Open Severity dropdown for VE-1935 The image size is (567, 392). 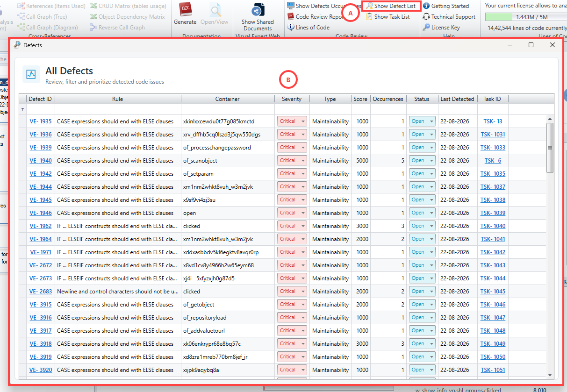click(303, 121)
